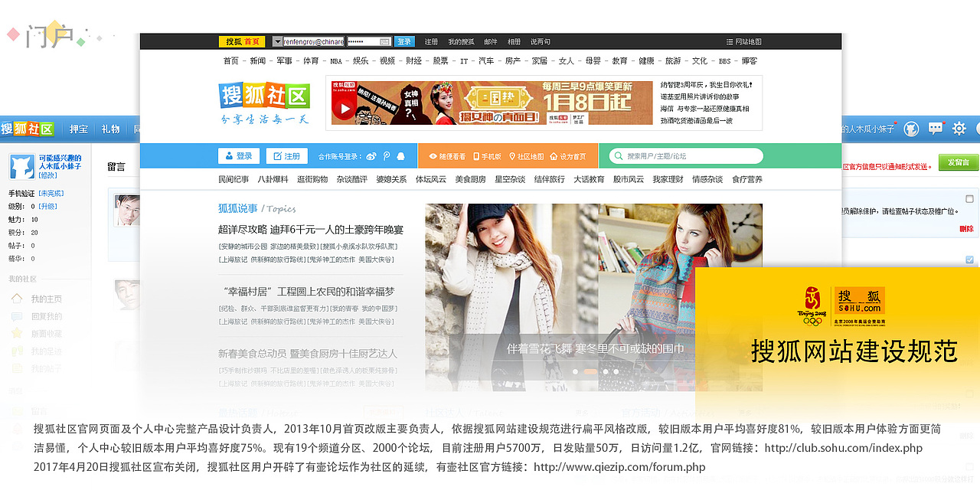Click the man with glasses avatar thumbnail
The image size is (980, 490).
tap(128, 211)
